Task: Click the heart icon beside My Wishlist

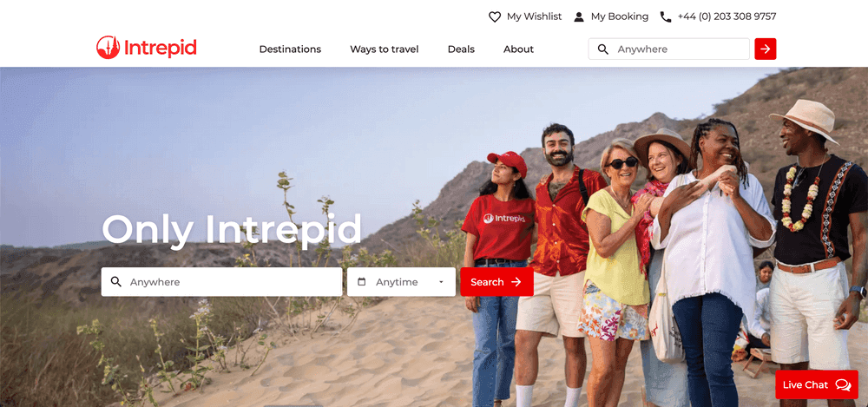Action: point(495,16)
